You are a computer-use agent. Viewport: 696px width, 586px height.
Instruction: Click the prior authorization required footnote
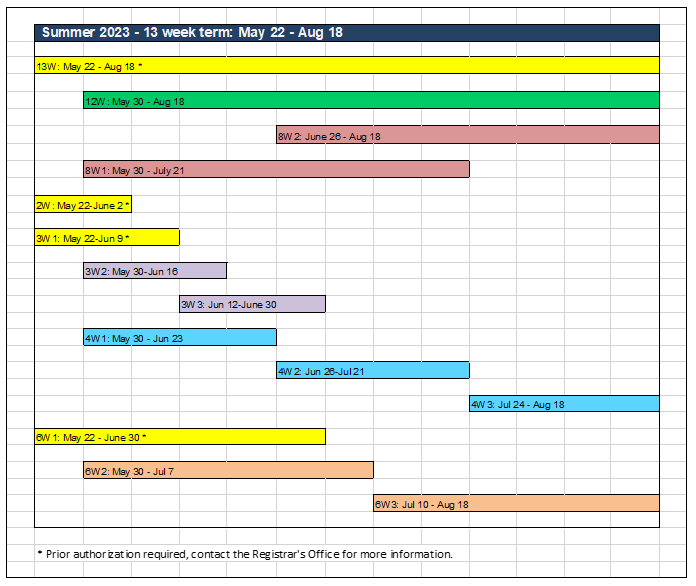pos(245,554)
